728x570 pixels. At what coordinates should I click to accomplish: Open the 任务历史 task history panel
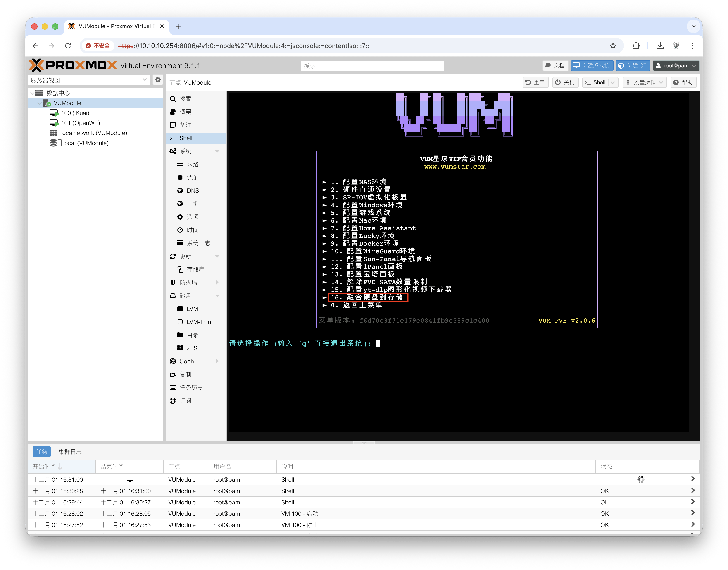(193, 388)
